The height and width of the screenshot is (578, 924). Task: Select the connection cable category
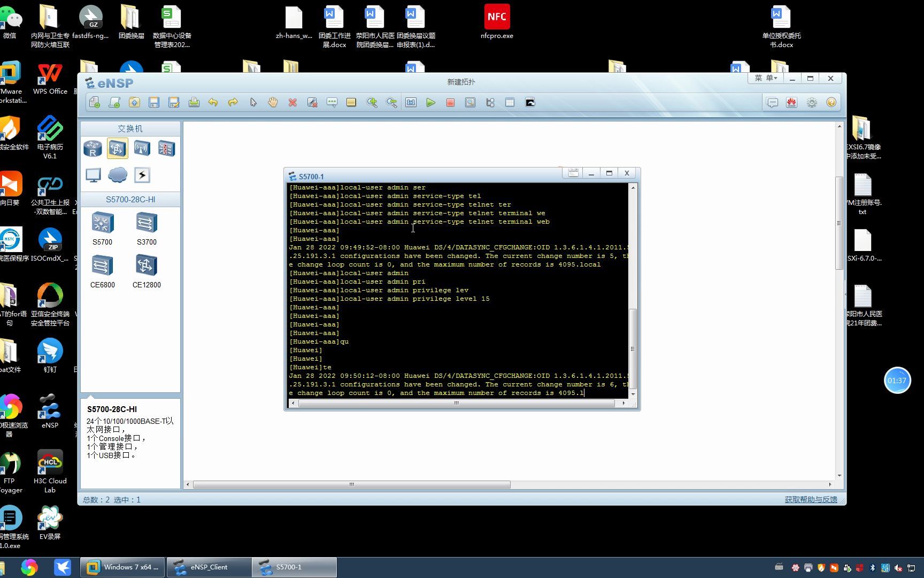coord(142,175)
